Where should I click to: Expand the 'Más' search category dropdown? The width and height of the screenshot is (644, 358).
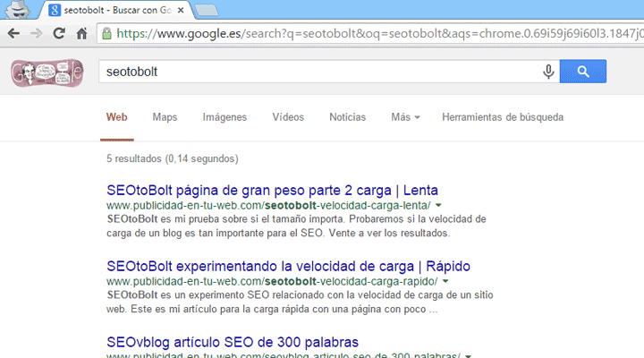(405, 117)
